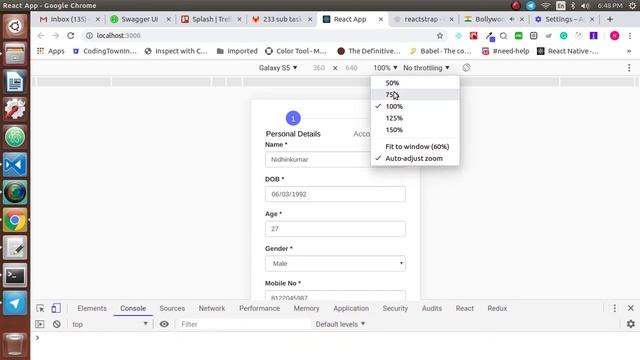The width and height of the screenshot is (640, 360).
Task: Open Ubuntu dash search icon
Action: pos(15,26)
